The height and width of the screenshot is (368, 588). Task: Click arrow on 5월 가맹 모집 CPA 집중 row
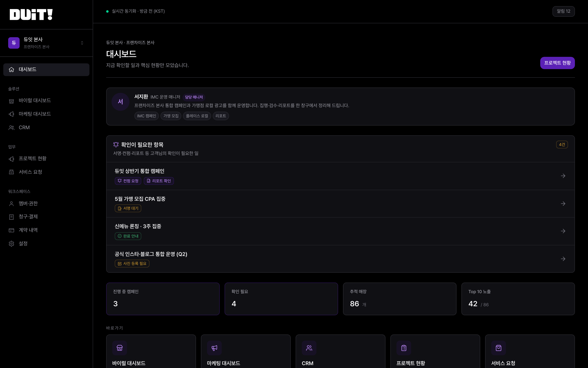click(x=563, y=204)
